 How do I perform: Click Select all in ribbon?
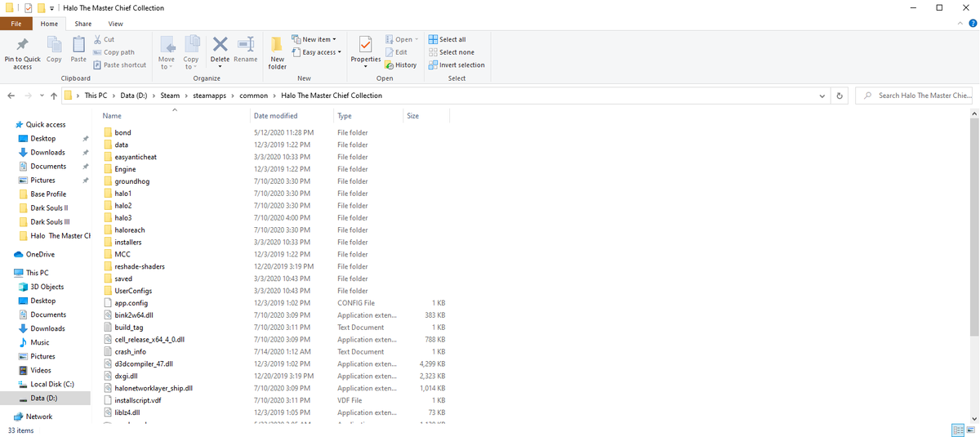click(x=447, y=39)
